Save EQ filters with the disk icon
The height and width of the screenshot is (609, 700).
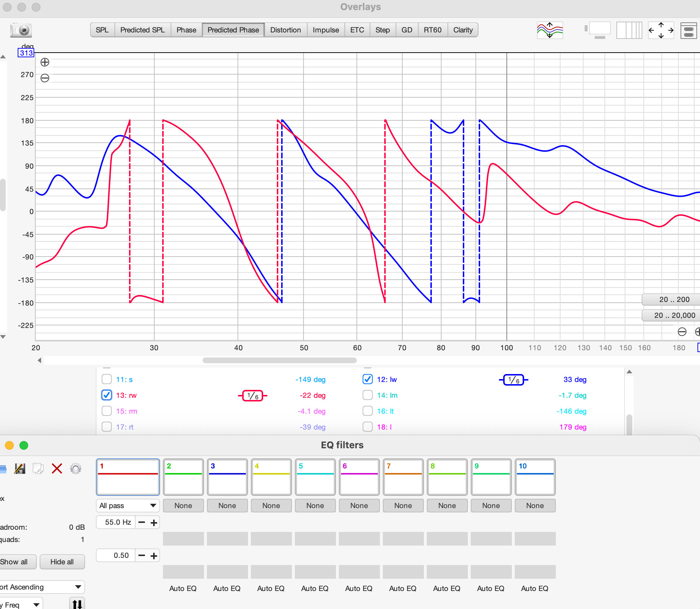(x=20, y=468)
